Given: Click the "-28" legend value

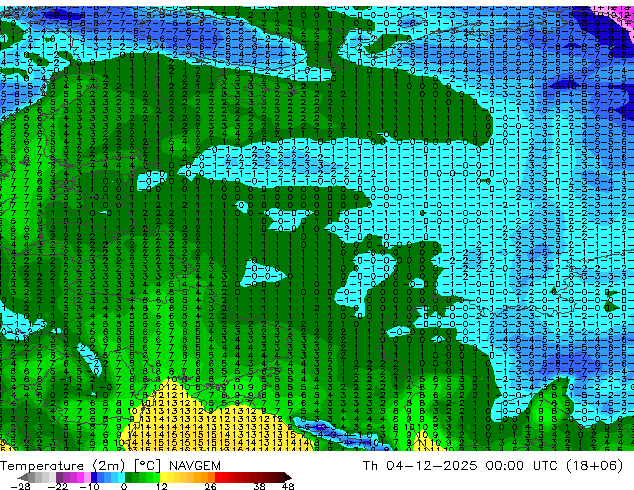Looking at the screenshot, I should point(20,486).
